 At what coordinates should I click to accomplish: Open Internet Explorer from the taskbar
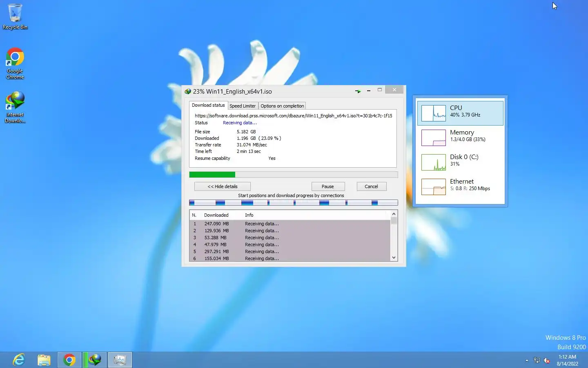(x=19, y=360)
